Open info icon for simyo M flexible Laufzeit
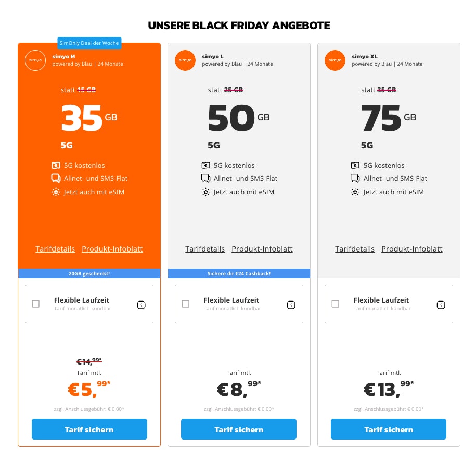The image size is (476, 464). coord(141,305)
